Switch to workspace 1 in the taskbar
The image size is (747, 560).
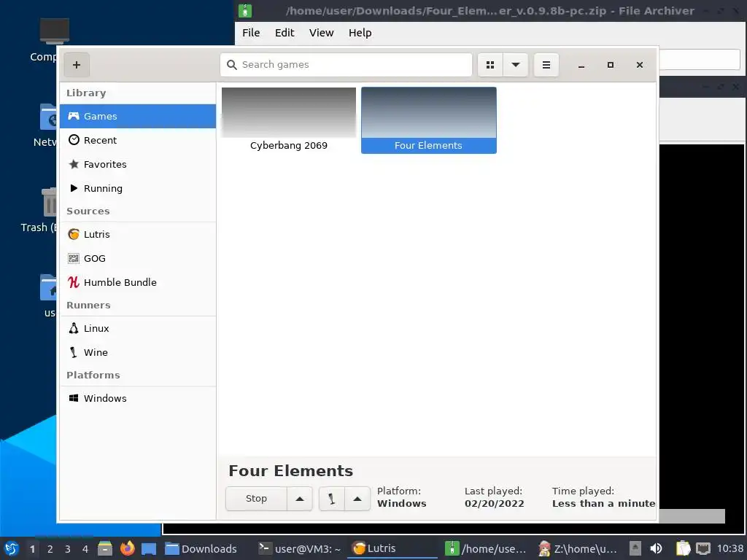32,549
